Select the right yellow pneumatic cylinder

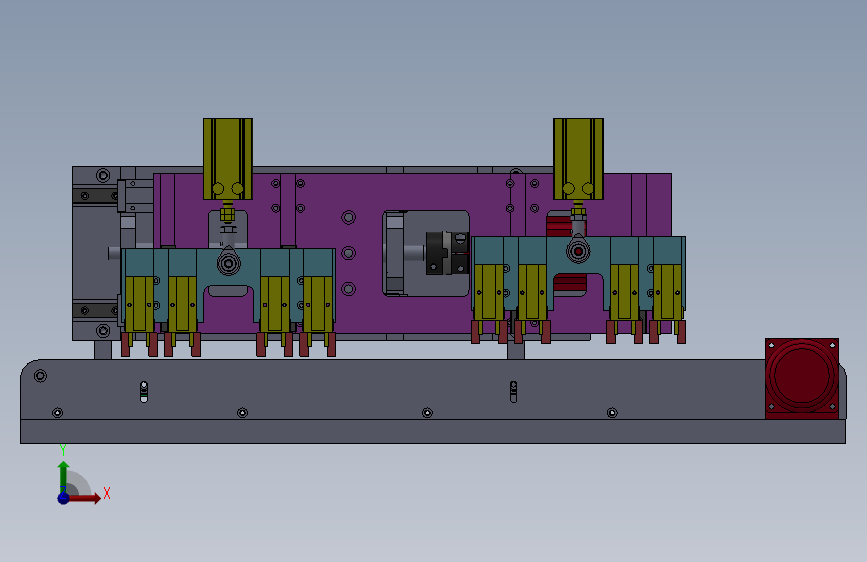[578, 159]
